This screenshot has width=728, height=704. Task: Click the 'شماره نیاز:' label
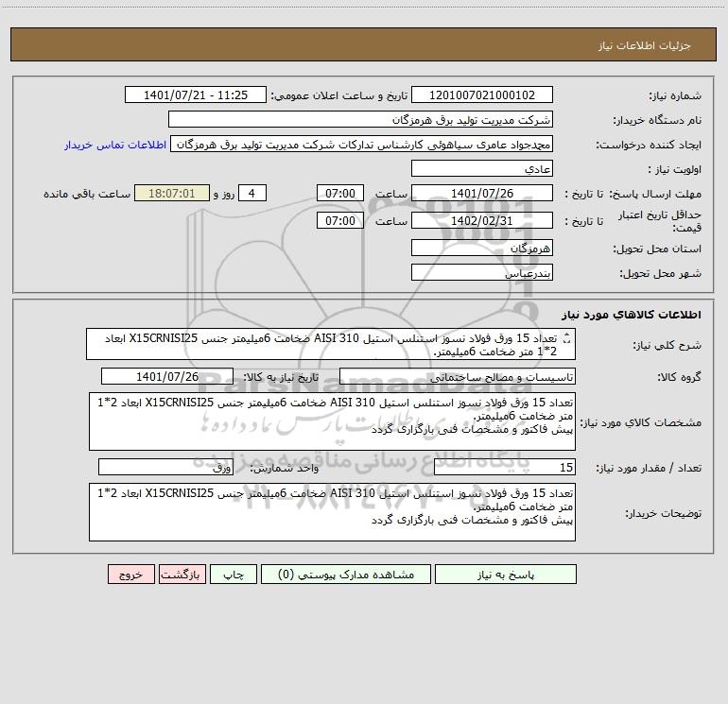(675, 95)
